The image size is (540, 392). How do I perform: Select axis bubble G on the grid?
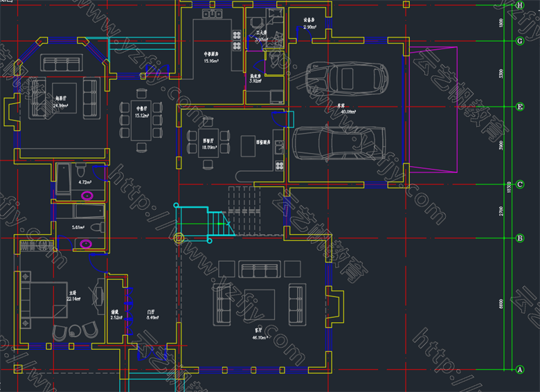pyautogui.click(x=520, y=41)
